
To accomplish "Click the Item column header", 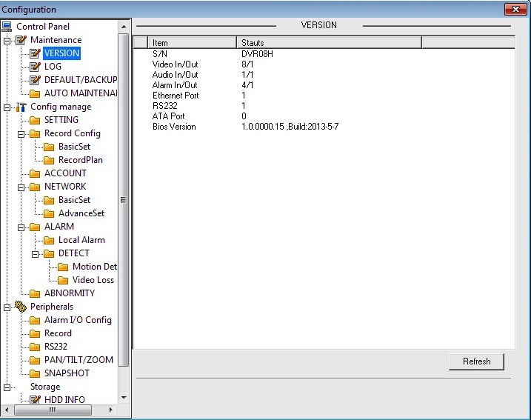I will tap(191, 43).
